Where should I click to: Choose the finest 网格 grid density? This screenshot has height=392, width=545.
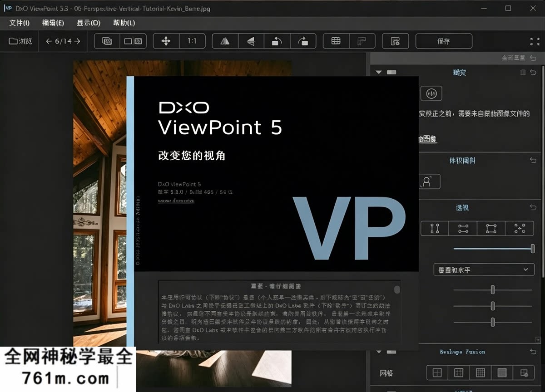tap(502, 373)
